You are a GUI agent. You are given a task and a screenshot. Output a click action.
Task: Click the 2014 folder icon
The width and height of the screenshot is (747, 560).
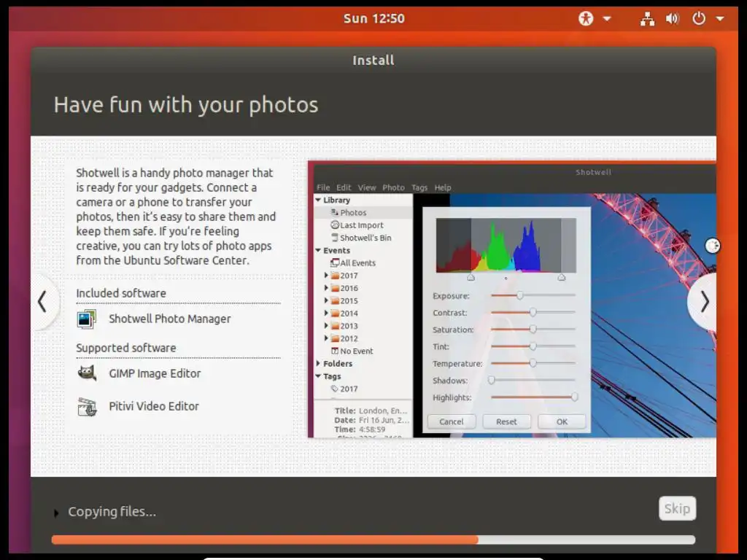tap(335, 314)
